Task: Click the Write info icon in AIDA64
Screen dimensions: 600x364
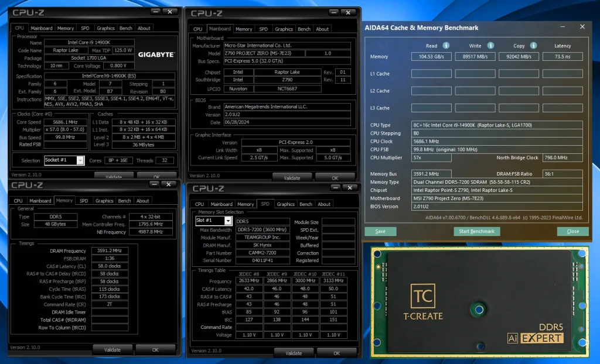Action: (x=490, y=46)
